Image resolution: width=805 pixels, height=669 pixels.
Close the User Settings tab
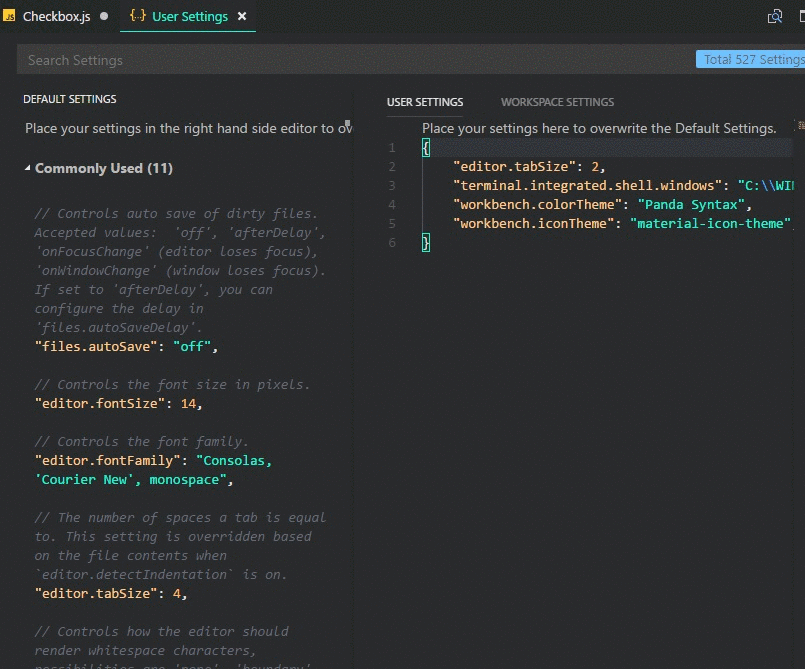coord(242,17)
